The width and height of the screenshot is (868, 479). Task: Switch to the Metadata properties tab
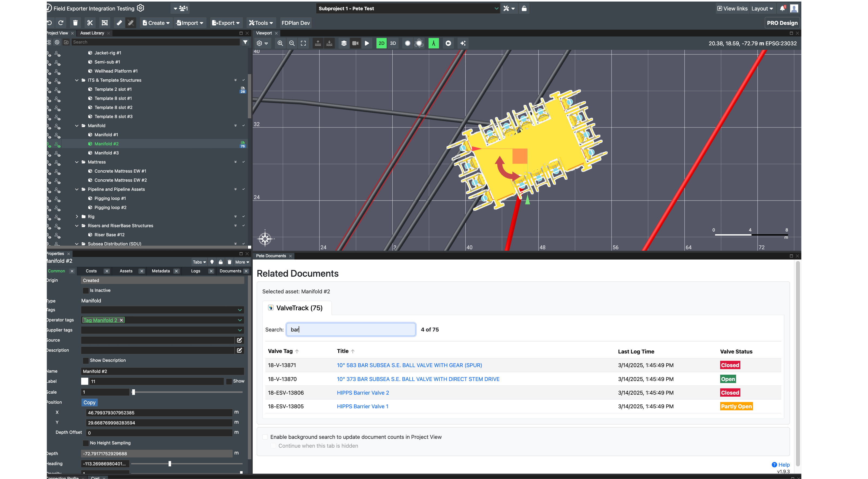161,271
